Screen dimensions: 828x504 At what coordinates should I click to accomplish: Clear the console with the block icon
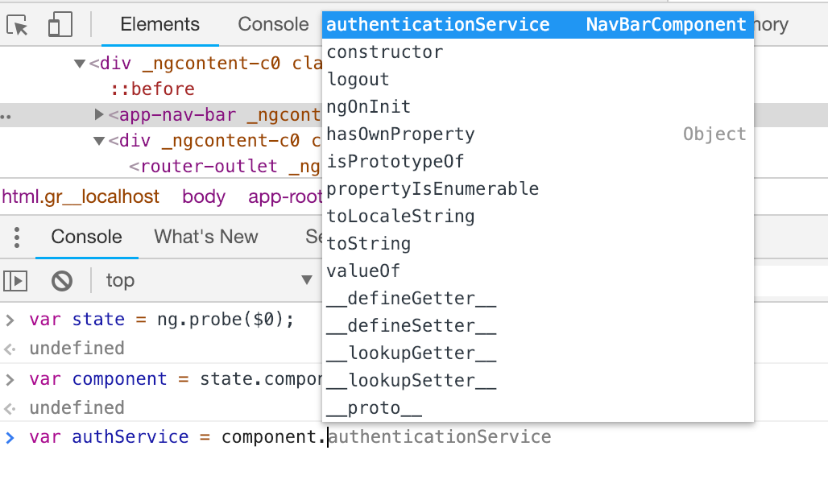click(62, 281)
